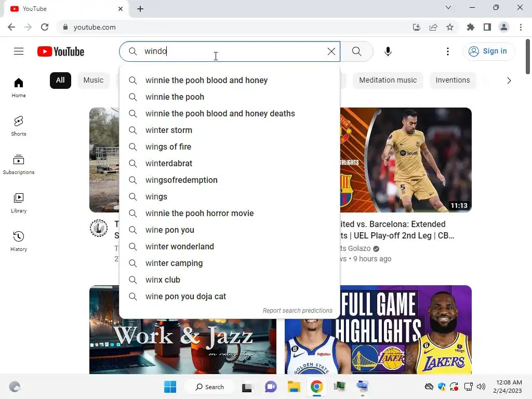Click the YouTube logo

click(61, 51)
